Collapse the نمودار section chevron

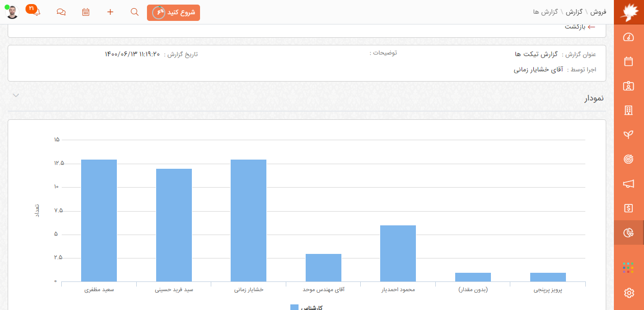click(x=16, y=95)
